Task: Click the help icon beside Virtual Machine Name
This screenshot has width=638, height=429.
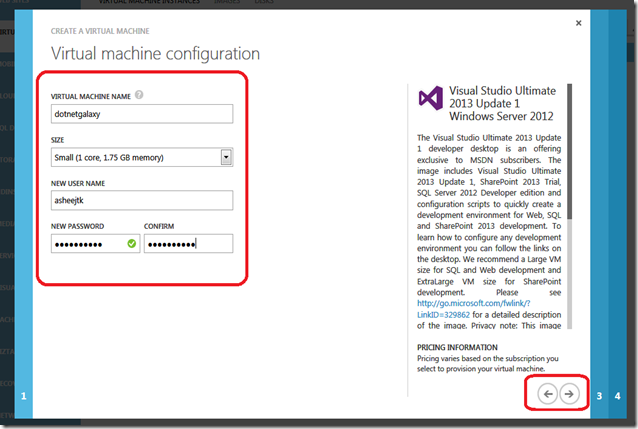Action: 139,95
